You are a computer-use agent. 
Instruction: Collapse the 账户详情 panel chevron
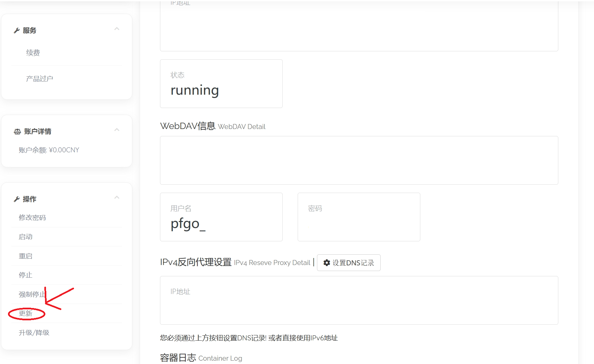click(x=117, y=130)
